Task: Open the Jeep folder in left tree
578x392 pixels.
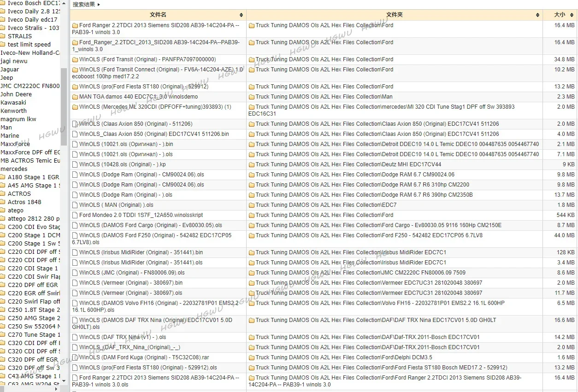Action: [x=7, y=77]
